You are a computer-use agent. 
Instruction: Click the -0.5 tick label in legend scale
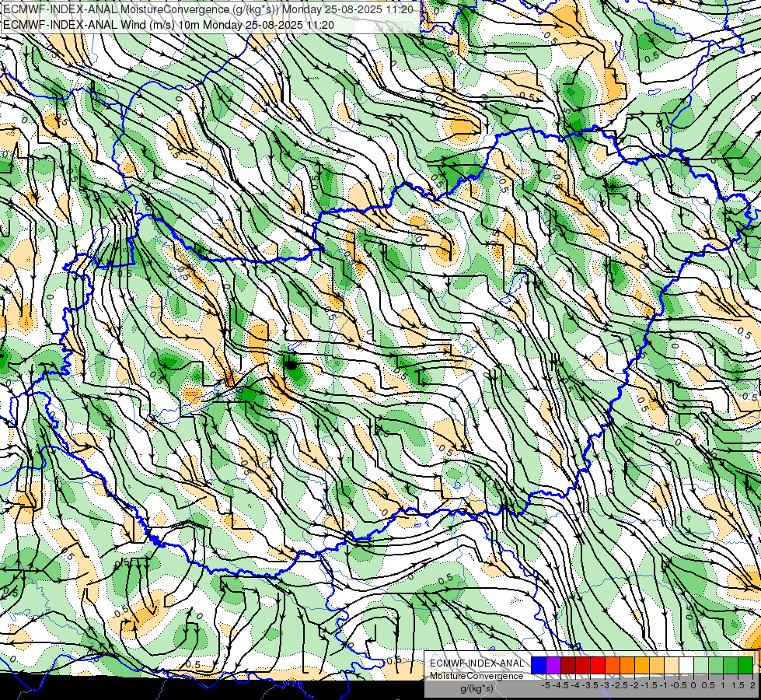coord(679,685)
